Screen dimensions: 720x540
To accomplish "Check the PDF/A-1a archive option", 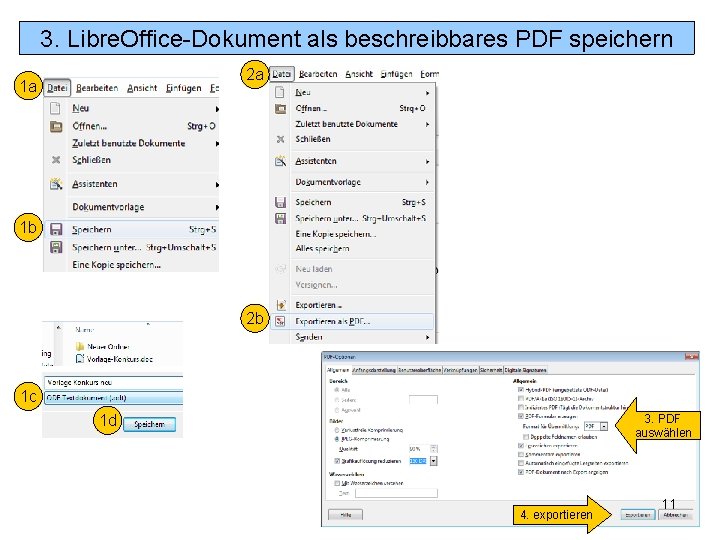I will point(521,399).
